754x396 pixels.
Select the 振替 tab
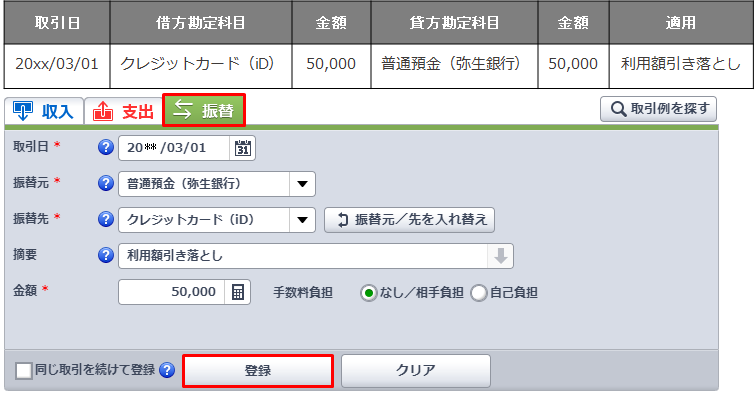pyautogui.click(x=204, y=110)
